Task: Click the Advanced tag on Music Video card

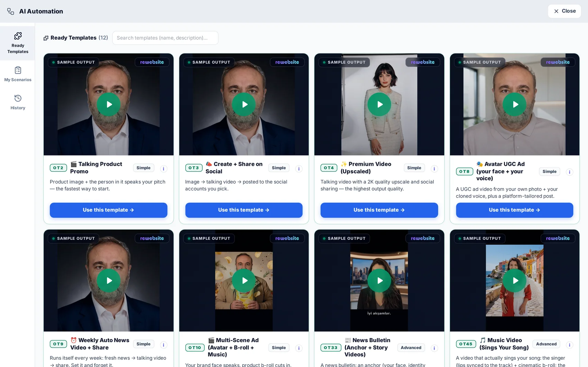Action: click(546, 344)
